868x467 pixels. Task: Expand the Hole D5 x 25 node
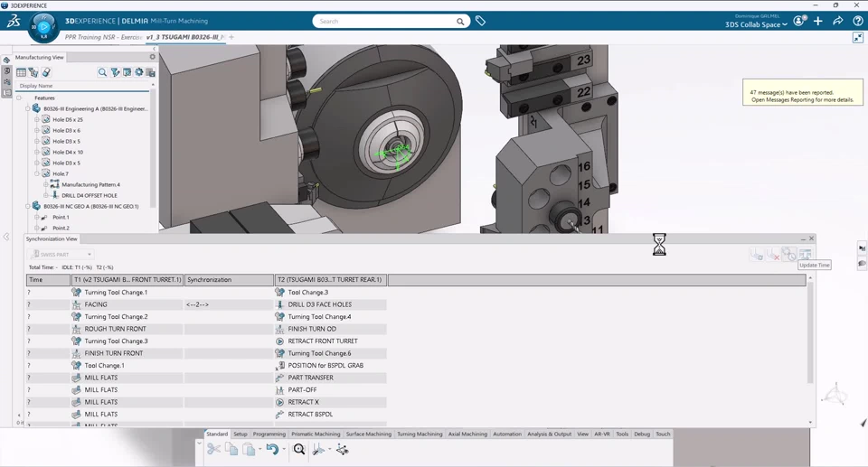coord(37,119)
